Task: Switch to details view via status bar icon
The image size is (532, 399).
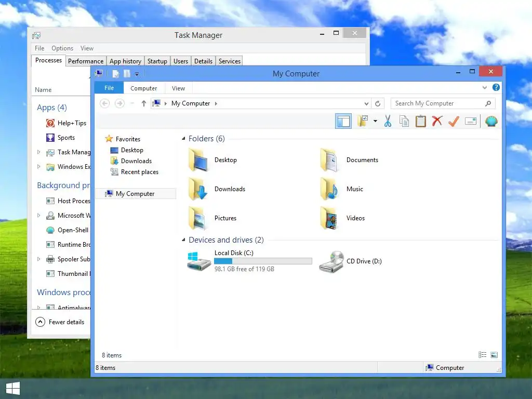Action: click(483, 355)
